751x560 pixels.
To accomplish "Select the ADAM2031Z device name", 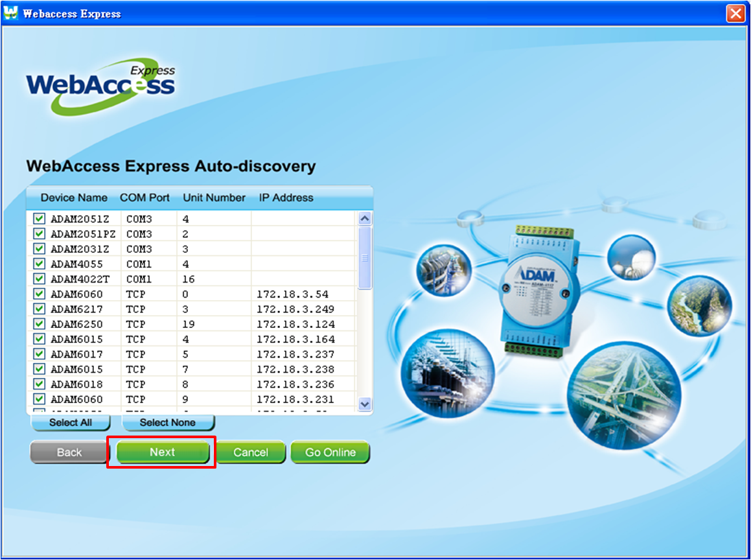I will (80, 249).
